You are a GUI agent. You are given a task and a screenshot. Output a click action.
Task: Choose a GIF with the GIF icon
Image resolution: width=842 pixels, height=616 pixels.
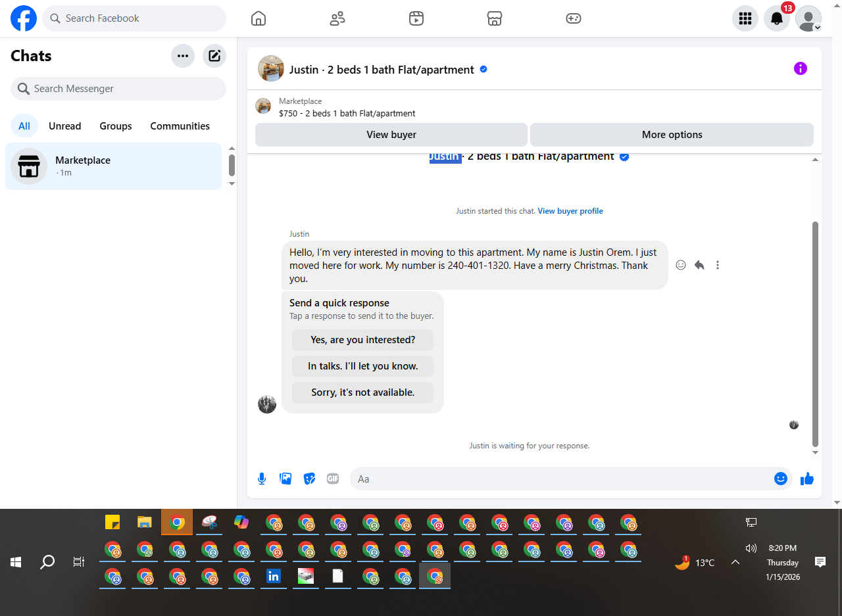click(333, 479)
